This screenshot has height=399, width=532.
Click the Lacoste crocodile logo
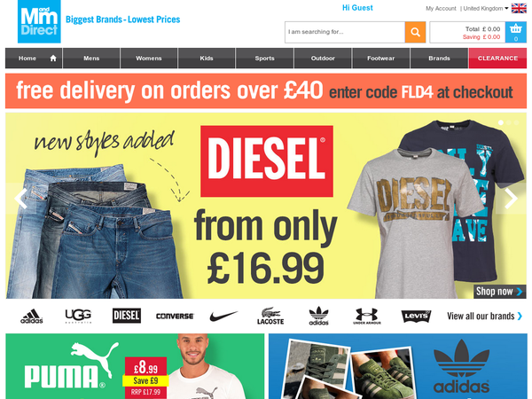point(270,316)
